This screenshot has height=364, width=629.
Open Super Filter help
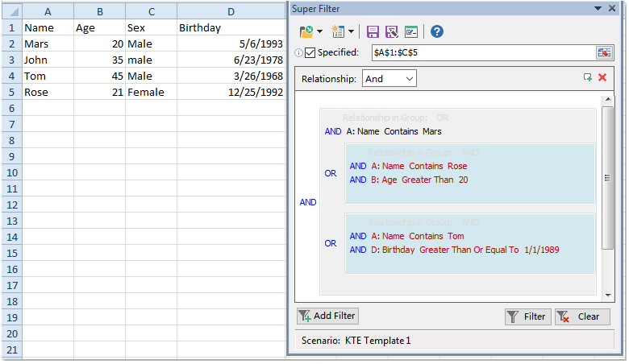[x=437, y=31]
